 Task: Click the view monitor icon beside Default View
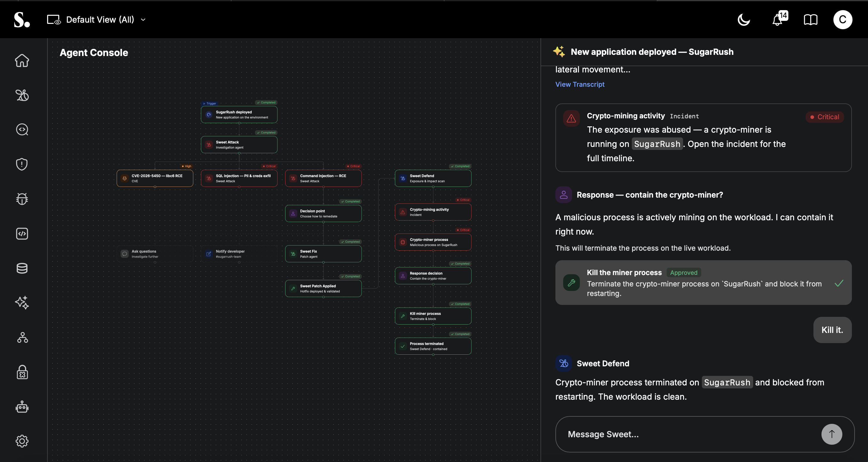coord(54,20)
